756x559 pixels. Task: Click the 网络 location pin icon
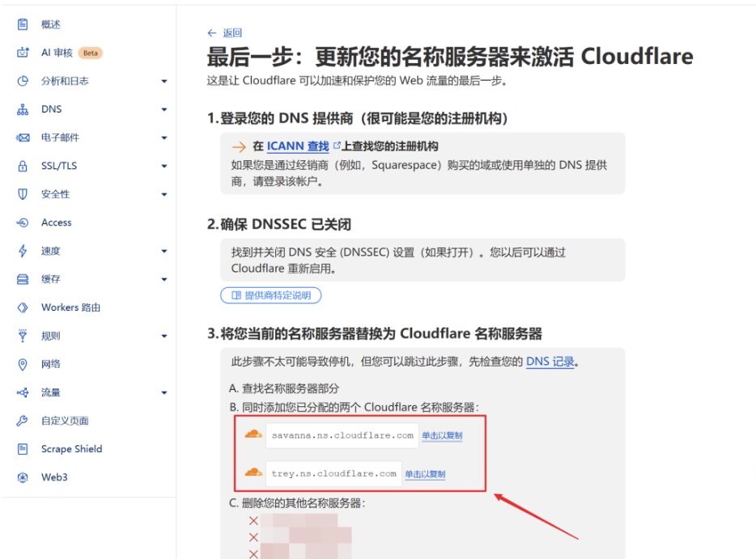coord(23,364)
